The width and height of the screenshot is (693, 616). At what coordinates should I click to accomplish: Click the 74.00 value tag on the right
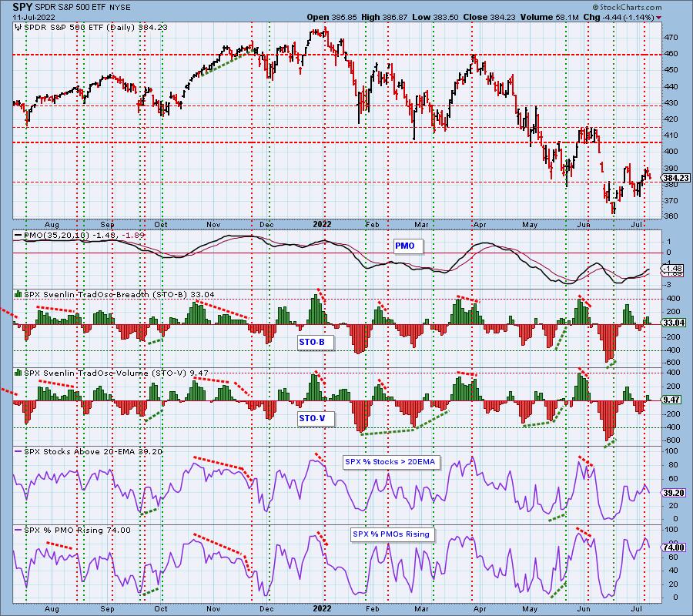coord(674,547)
